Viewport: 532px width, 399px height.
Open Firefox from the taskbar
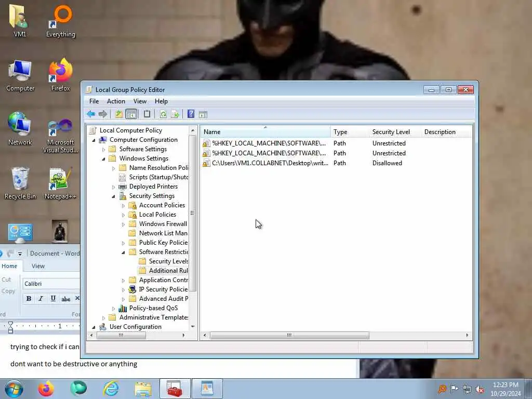46,389
